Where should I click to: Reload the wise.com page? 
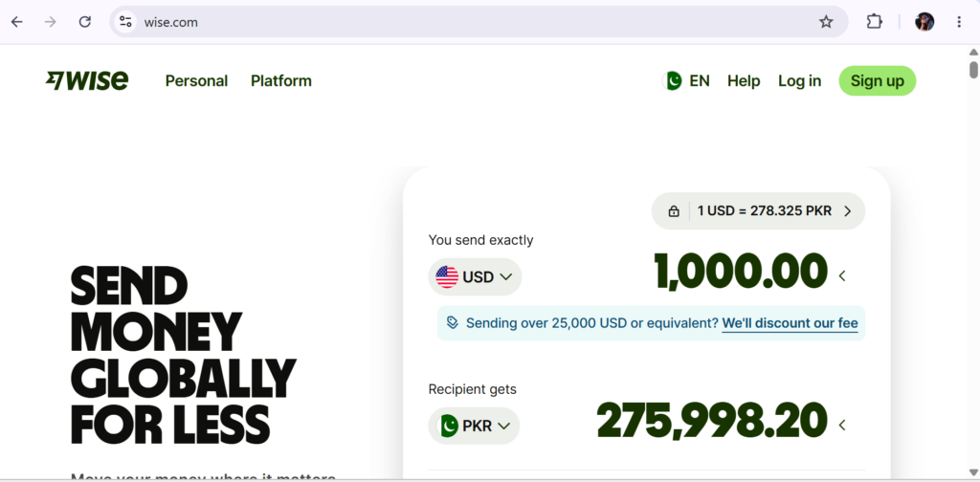[x=85, y=22]
